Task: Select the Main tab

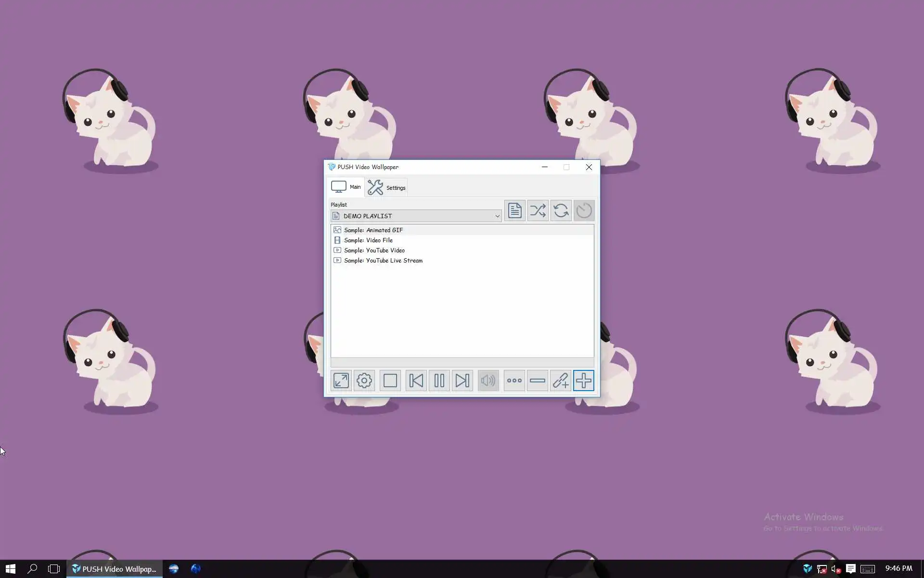Action: pos(346,187)
